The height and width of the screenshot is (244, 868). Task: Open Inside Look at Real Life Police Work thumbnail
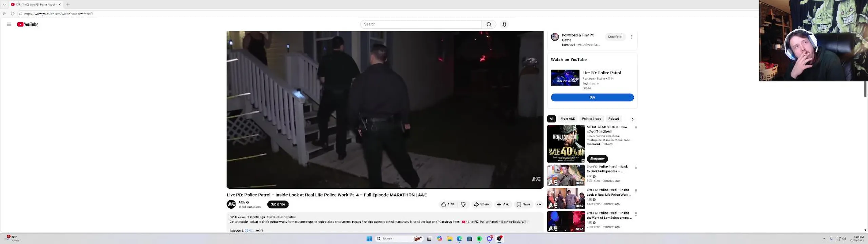pos(566,198)
